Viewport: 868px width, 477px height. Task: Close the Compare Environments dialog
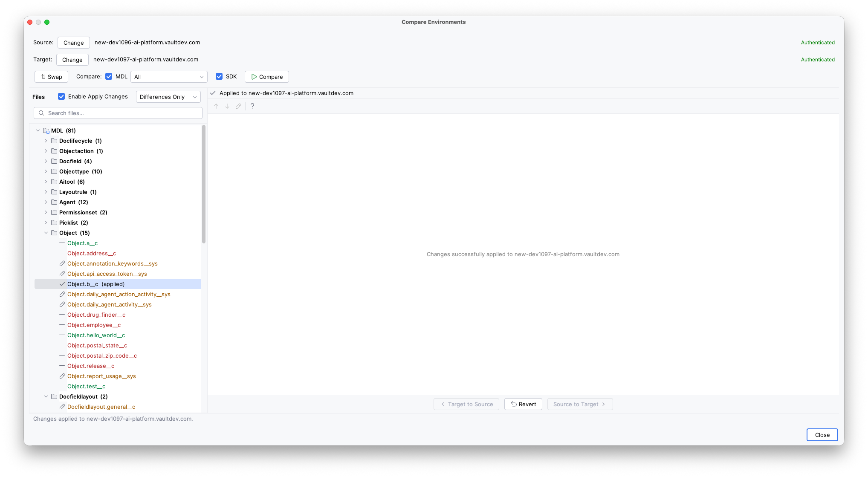pos(822,435)
